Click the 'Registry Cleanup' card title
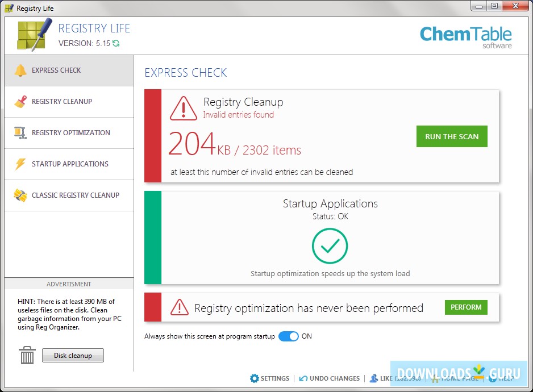The image size is (533, 392). click(x=243, y=102)
